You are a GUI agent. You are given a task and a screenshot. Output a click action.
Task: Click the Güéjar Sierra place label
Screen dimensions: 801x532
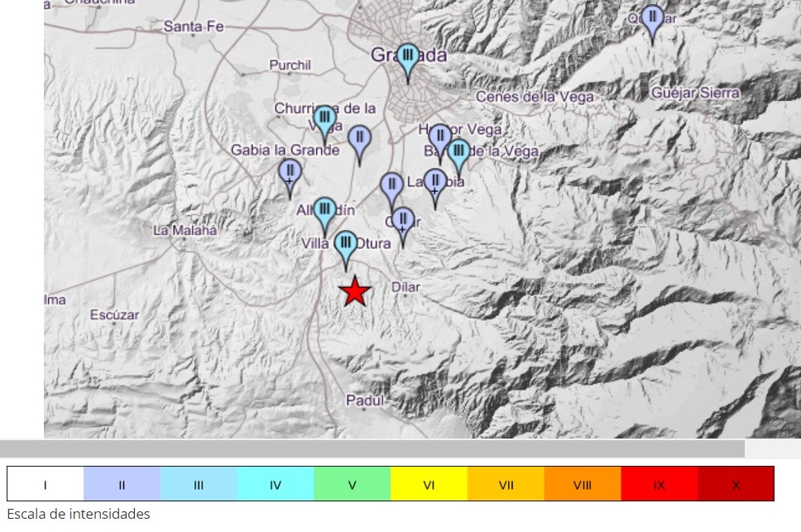(695, 93)
